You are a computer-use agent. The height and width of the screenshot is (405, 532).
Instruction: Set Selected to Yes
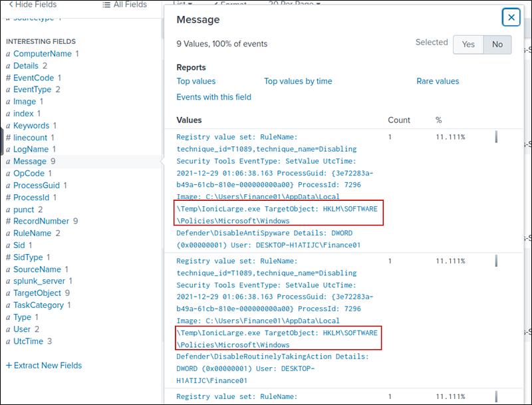[468, 44]
